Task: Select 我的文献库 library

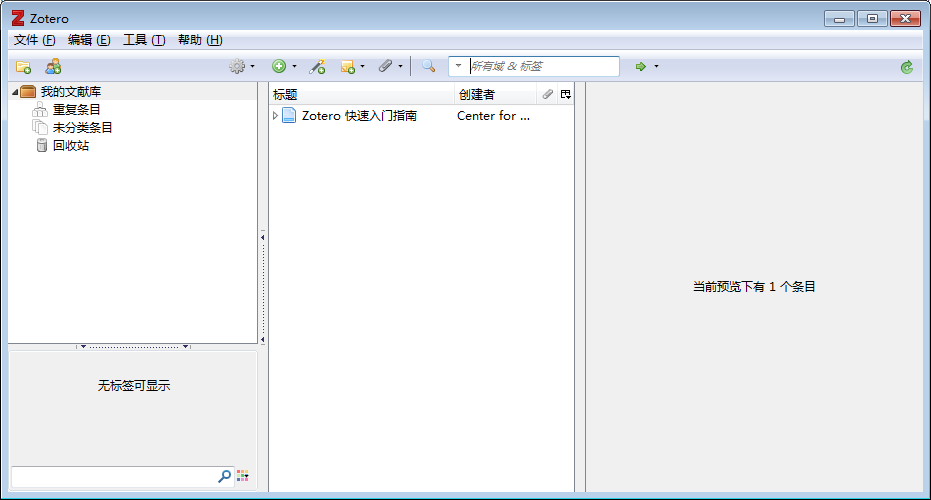Action: coord(71,92)
